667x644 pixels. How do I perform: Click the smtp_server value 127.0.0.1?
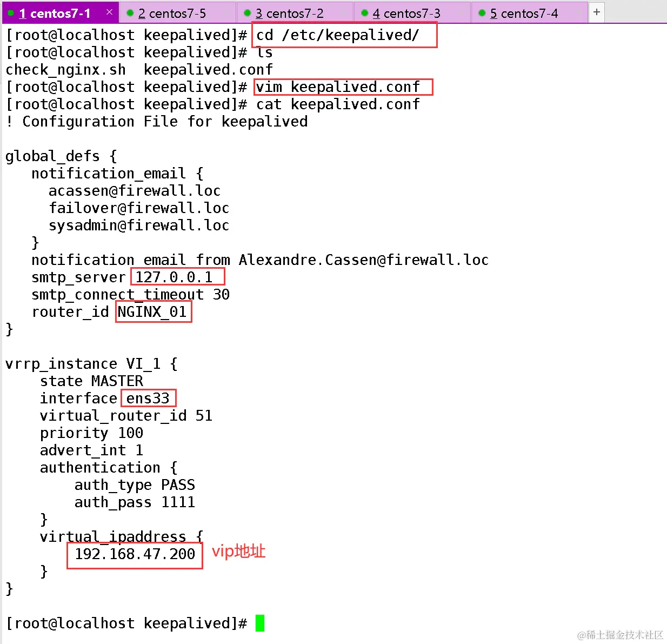click(x=174, y=277)
